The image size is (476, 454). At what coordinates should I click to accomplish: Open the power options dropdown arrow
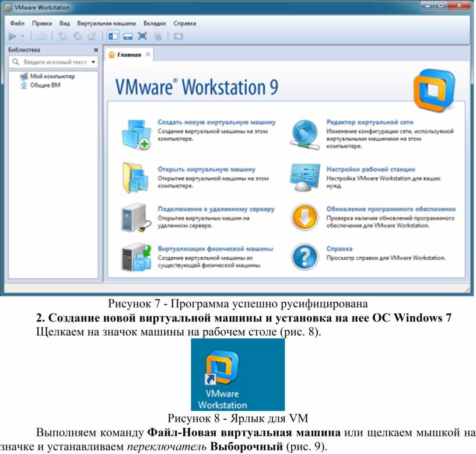pyautogui.click(x=23, y=36)
